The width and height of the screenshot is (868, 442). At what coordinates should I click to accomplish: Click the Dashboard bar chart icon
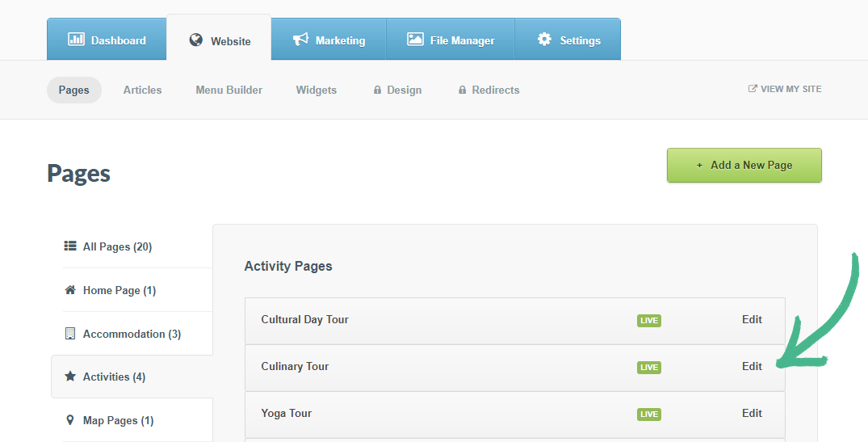click(76, 40)
